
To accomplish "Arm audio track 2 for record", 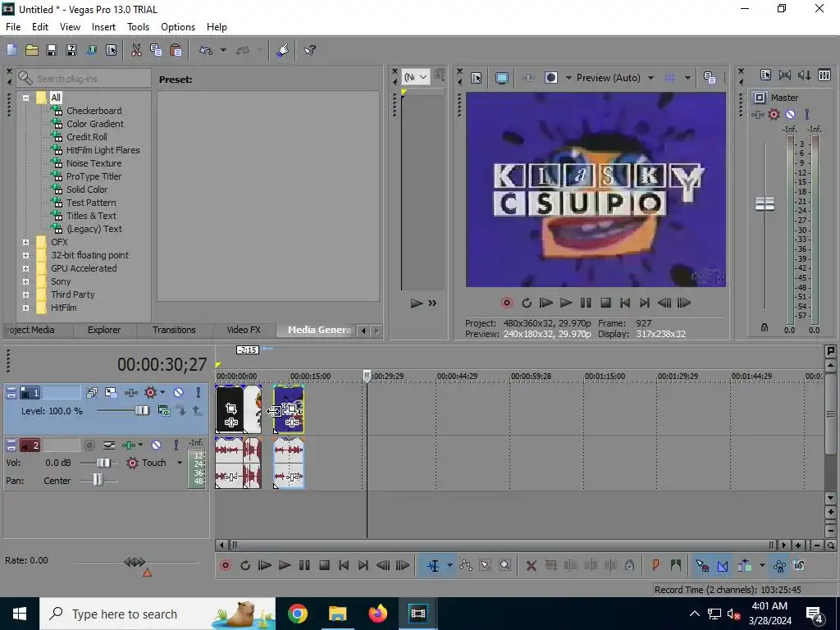I will (89, 445).
